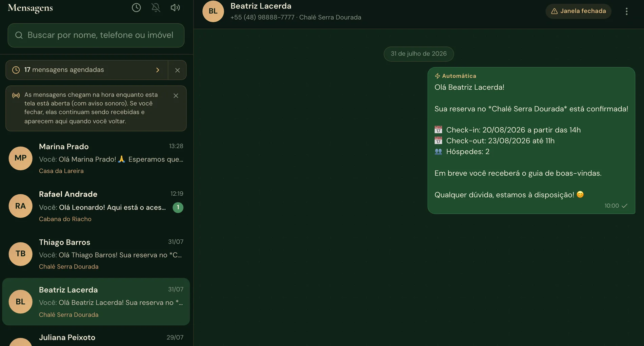Open Thiago Barros conversation
Screen dimensions: 644x346
[x=96, y=254]
